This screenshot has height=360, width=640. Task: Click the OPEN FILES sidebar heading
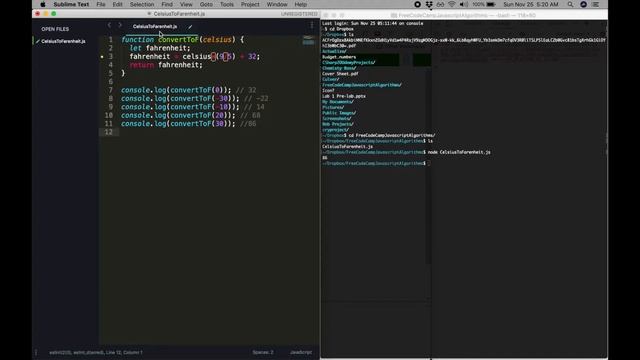[55, 29]
